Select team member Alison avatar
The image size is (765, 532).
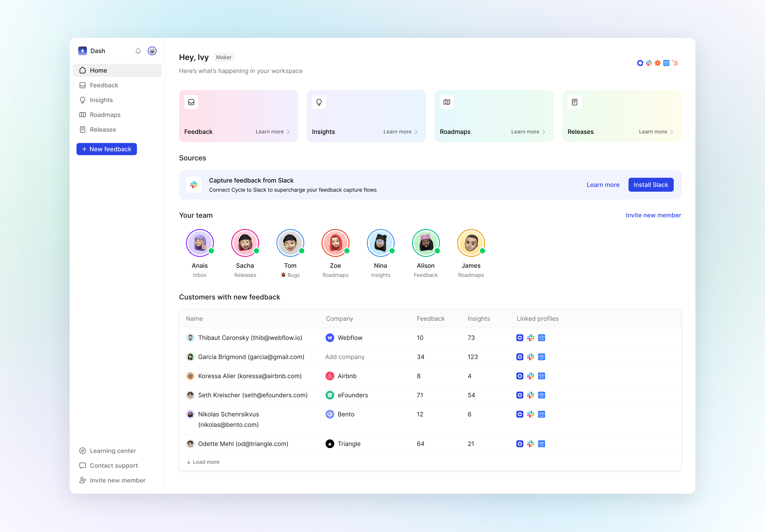point(426,243)
